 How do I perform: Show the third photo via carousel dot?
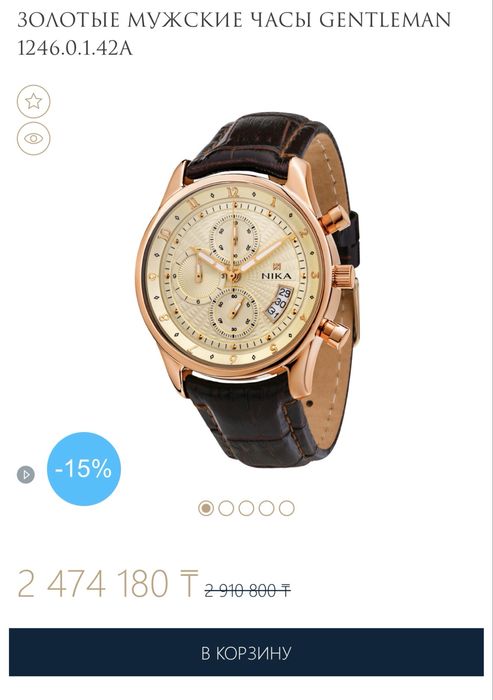(246, 508)
